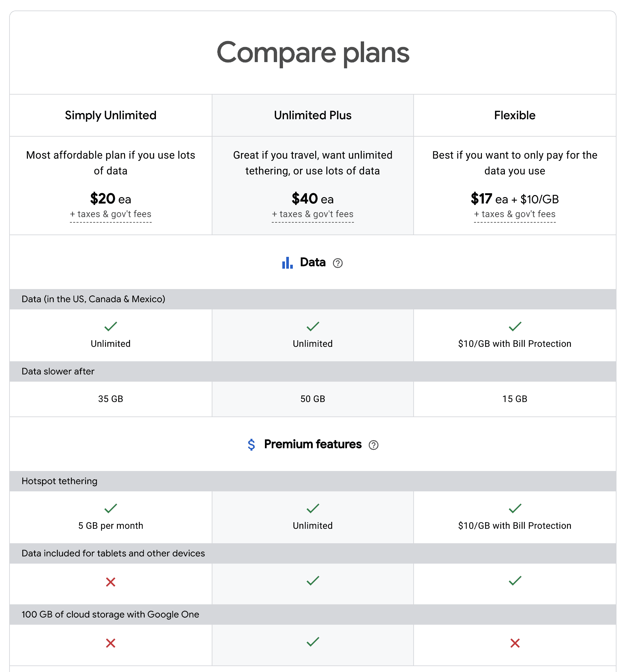Select the Flexible plan heading

coord(514,116)
